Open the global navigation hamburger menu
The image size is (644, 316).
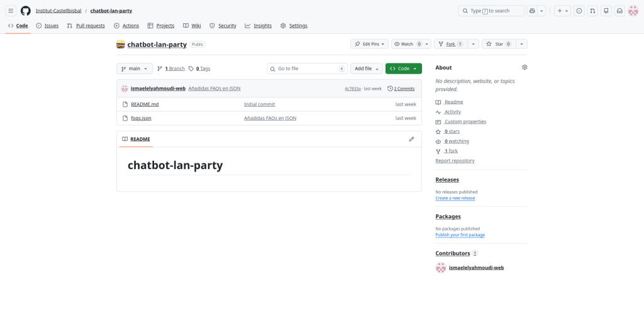pyautogui.click(x=11, y=11)
